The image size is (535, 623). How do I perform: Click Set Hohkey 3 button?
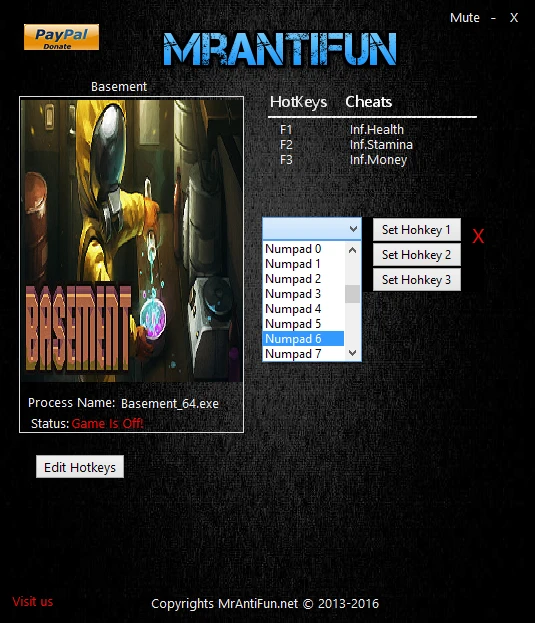click(x=417, y=280)
